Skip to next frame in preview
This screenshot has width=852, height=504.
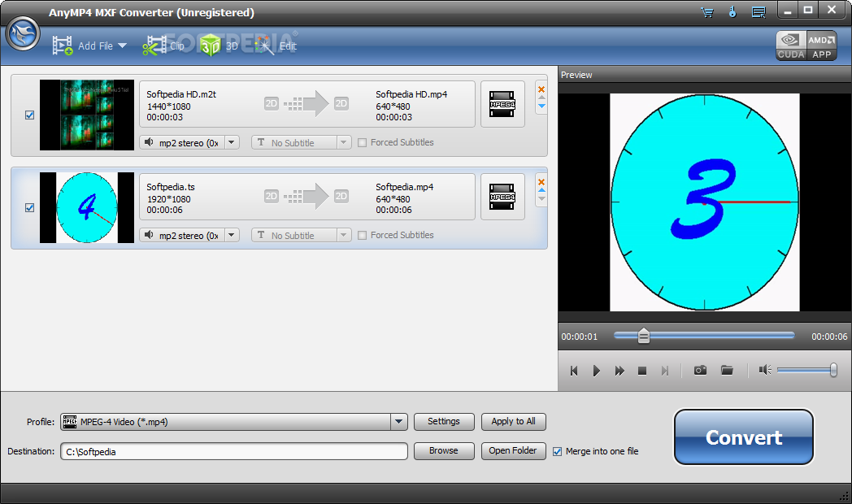pos(664,371)
